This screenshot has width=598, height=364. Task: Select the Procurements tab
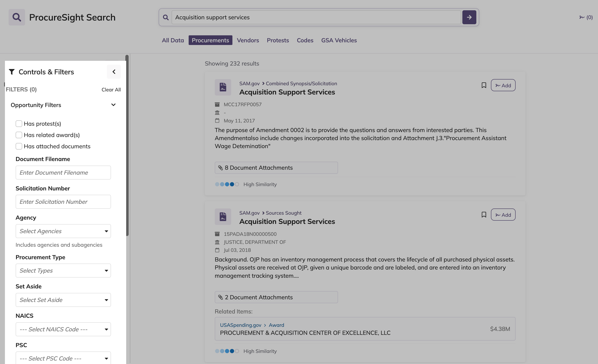(210, 40)
